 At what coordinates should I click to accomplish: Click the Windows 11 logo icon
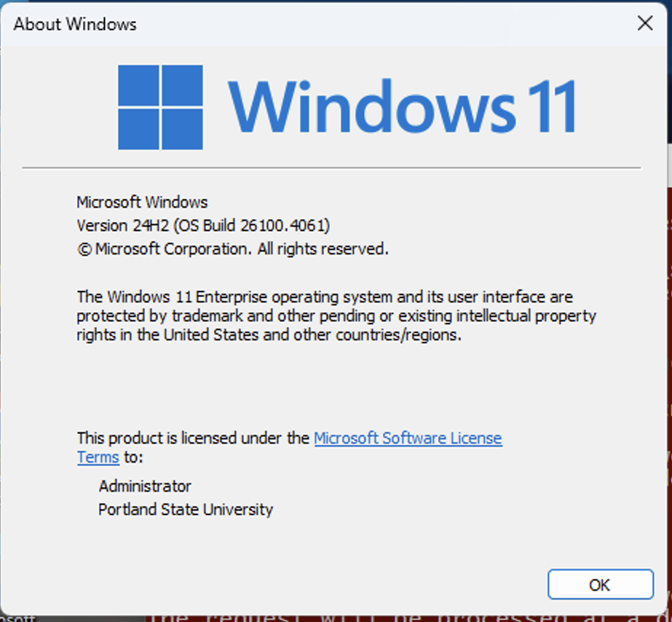pos(160,107)
